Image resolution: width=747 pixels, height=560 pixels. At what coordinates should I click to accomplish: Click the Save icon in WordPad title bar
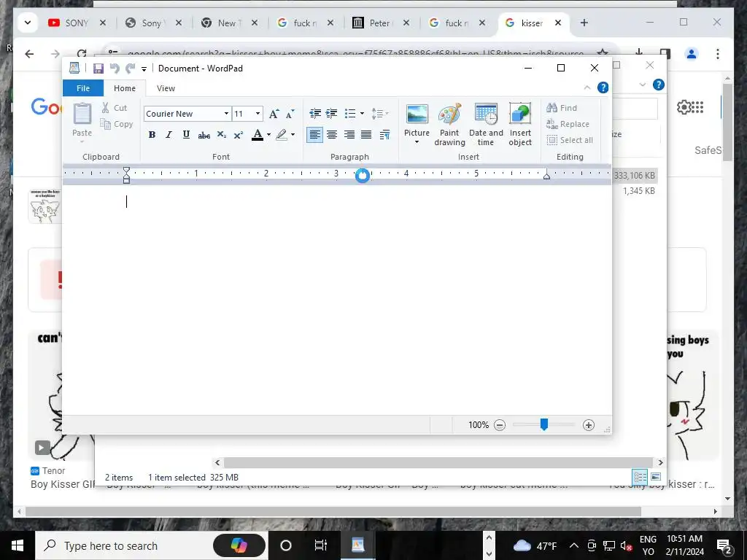click(98, 69)
